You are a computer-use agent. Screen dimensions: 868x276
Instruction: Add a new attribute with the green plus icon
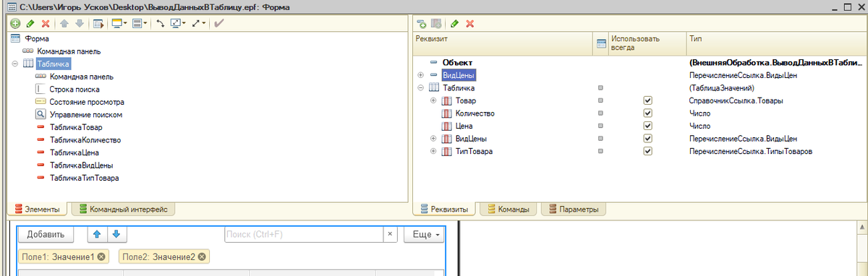tap(422, 24)
